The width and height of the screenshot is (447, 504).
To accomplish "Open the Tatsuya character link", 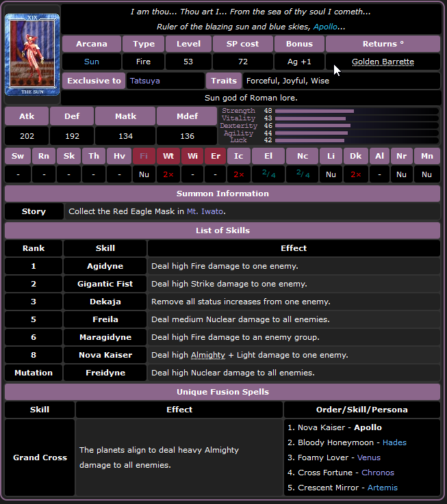I will pyautogui.click(x=142, y=81).
